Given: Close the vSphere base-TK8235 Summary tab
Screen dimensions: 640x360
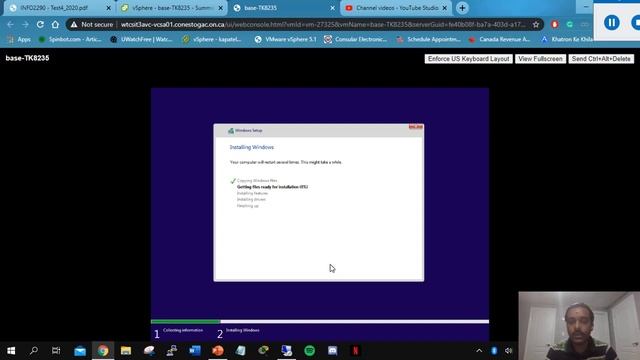Looking at the screenshot, I should (220, 8).
